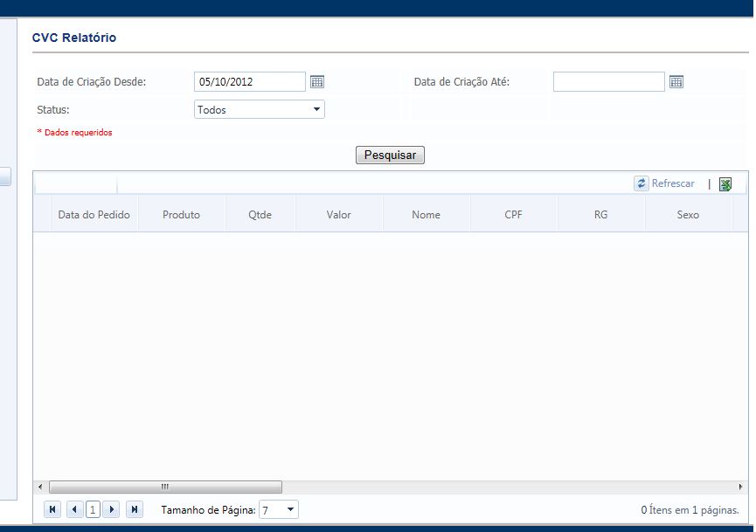Go to last page of grid
The image size is (756, 532).
point(135,509)
